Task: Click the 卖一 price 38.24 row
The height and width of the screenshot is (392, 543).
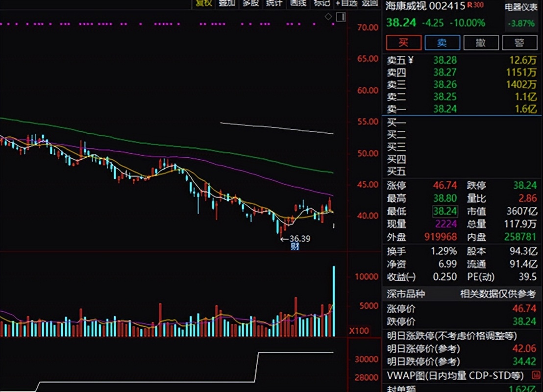Action: click(445, 109)
